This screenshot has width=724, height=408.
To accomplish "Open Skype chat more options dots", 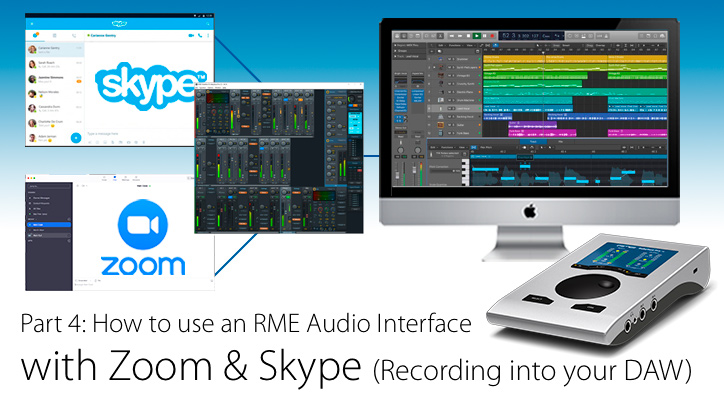I will [x=208, y=36].
